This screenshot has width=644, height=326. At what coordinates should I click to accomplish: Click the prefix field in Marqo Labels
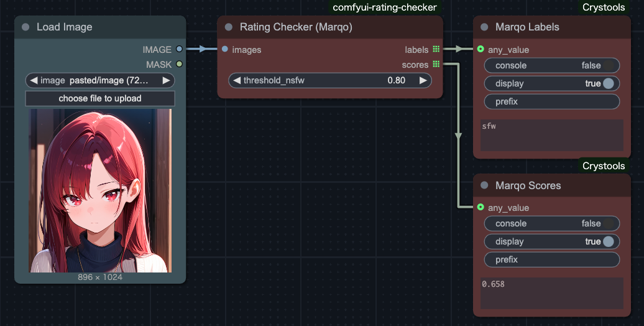551,101
